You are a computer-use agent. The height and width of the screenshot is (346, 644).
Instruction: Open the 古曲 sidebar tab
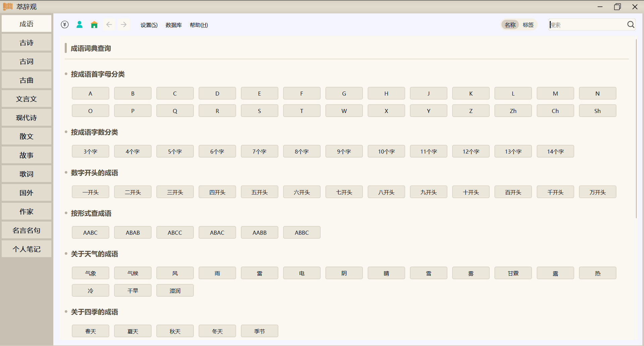[26, 80]
